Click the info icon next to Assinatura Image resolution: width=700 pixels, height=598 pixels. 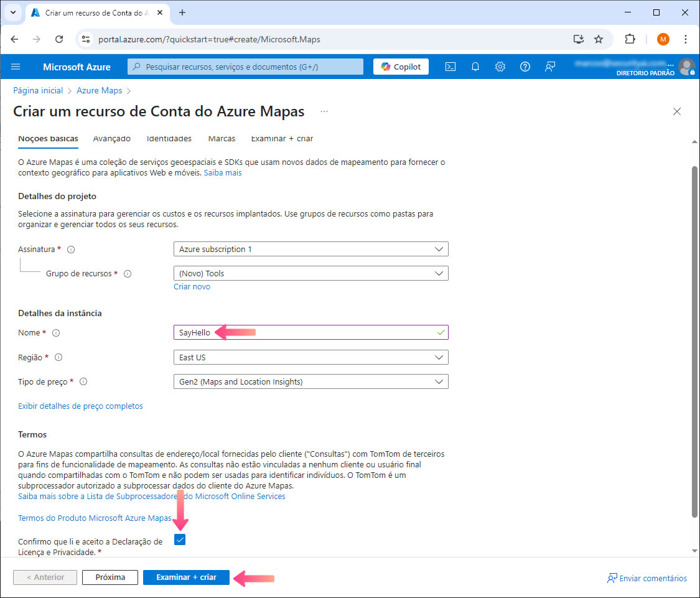point(71,250)
